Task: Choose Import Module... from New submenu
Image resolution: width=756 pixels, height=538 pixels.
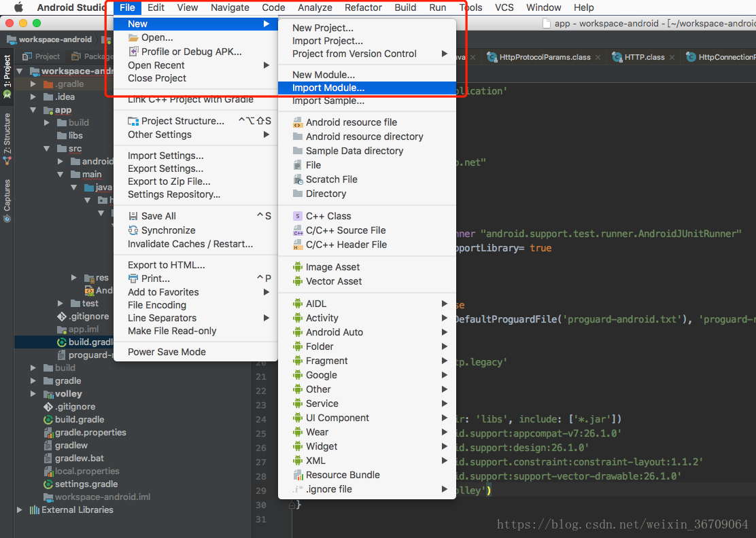Action: coord(367,88)
